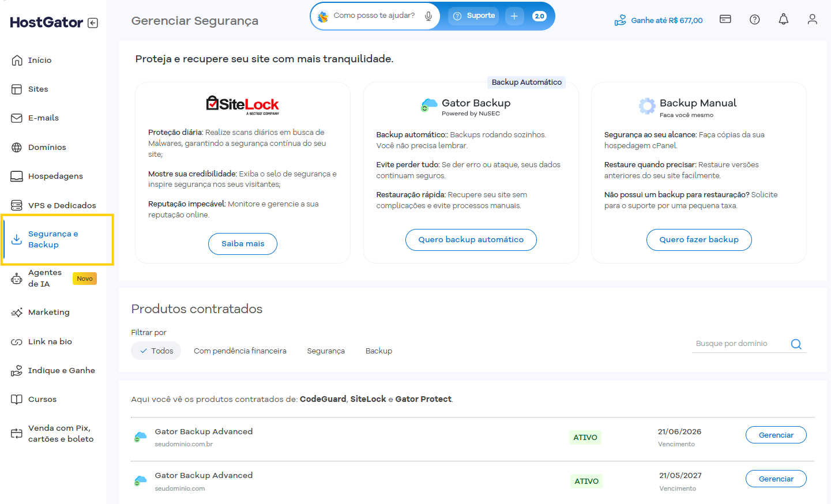Open Indique e Ganhe menu item

click(61, 370)
